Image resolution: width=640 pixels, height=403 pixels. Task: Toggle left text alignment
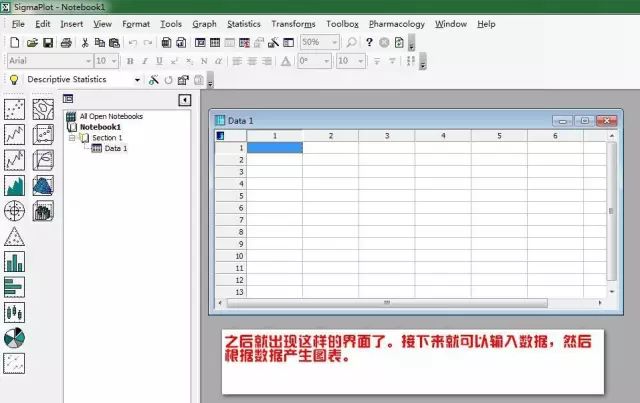[237, 61]
